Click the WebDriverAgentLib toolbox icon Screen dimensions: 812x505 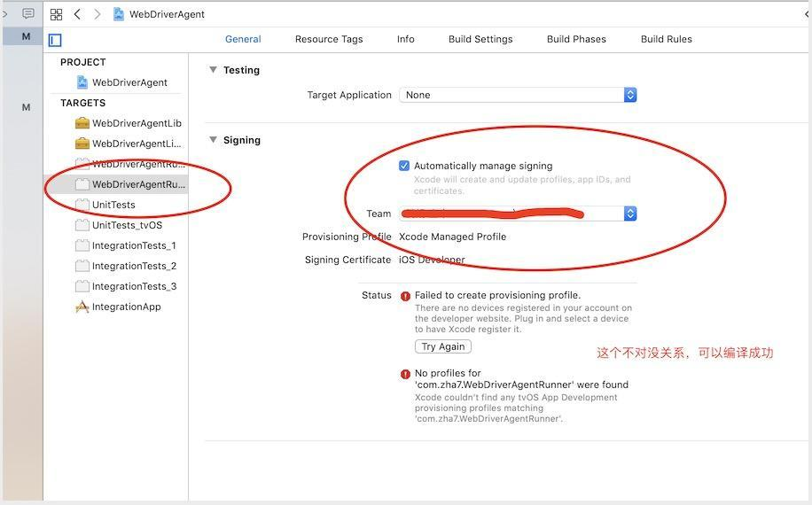click(x=82, y=123)
